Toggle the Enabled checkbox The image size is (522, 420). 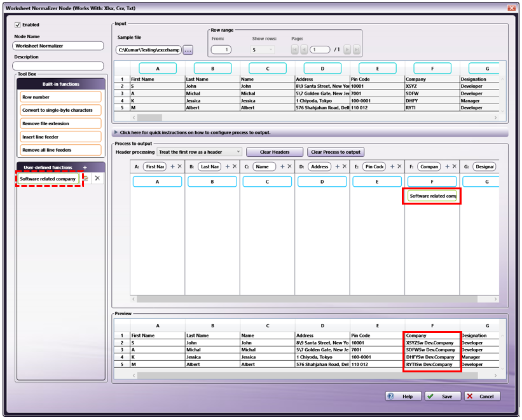18,25
